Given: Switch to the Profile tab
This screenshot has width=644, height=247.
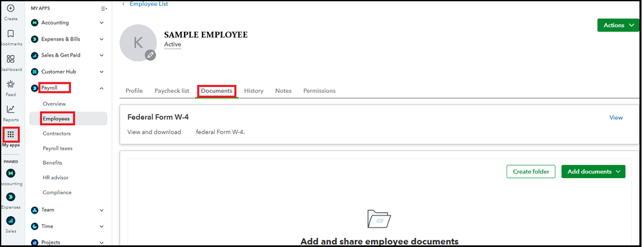Looking at the screenshot, I should coord(134,91).
